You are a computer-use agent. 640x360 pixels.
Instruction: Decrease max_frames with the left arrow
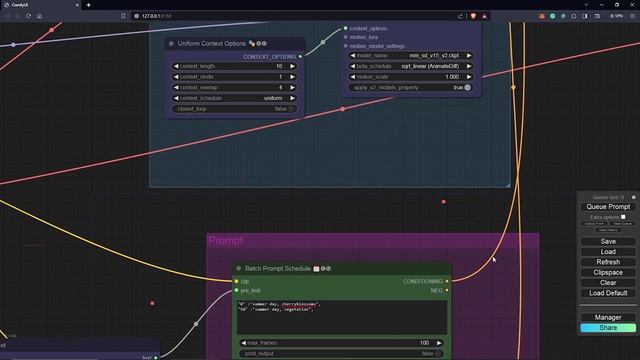243,343
